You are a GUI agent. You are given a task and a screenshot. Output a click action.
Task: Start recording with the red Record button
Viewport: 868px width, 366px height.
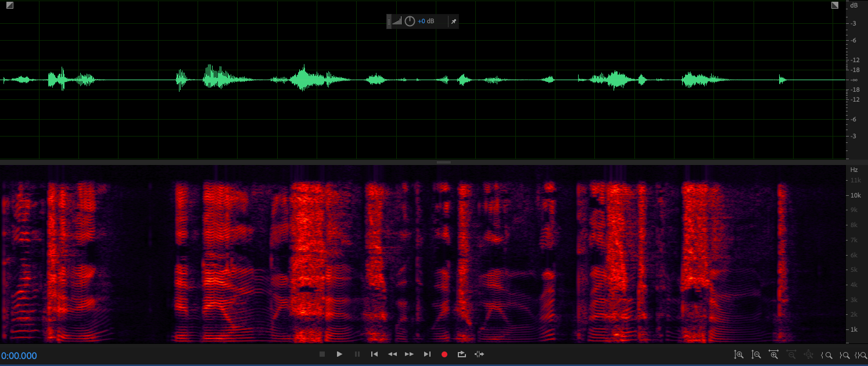coord(444,354)
